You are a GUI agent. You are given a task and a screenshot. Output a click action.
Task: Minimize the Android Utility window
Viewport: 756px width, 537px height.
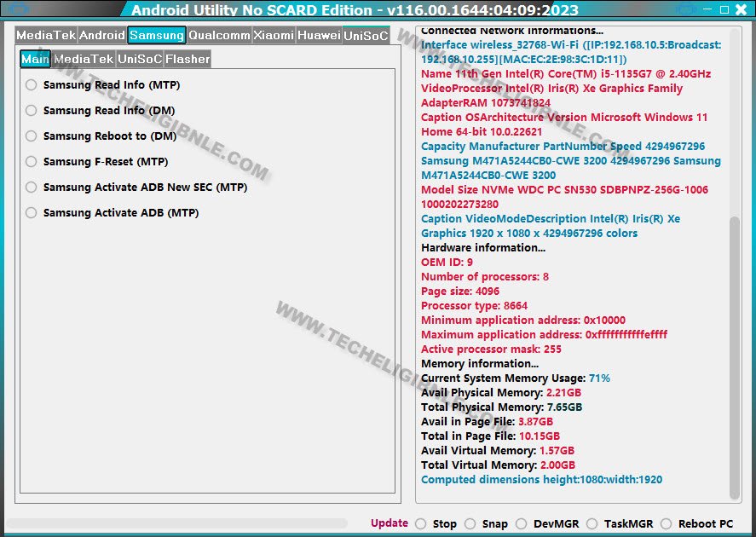pyautogui.click(x=707, y=9)
